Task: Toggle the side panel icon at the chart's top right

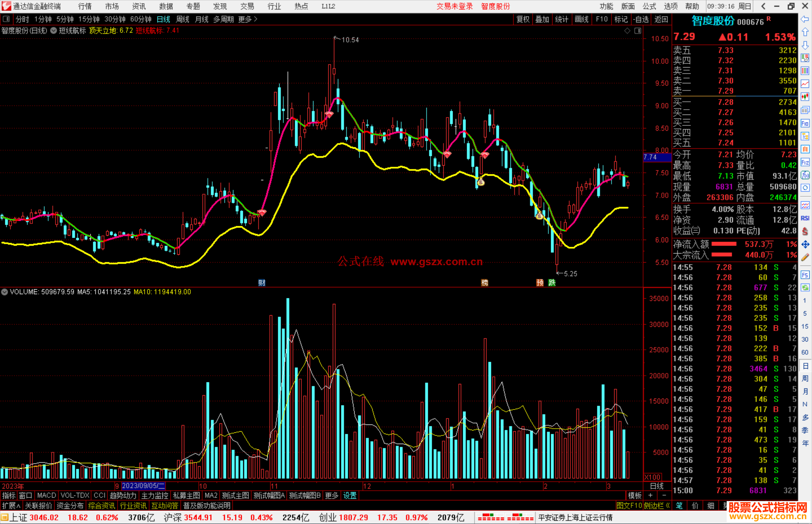Action: [638, 31]
